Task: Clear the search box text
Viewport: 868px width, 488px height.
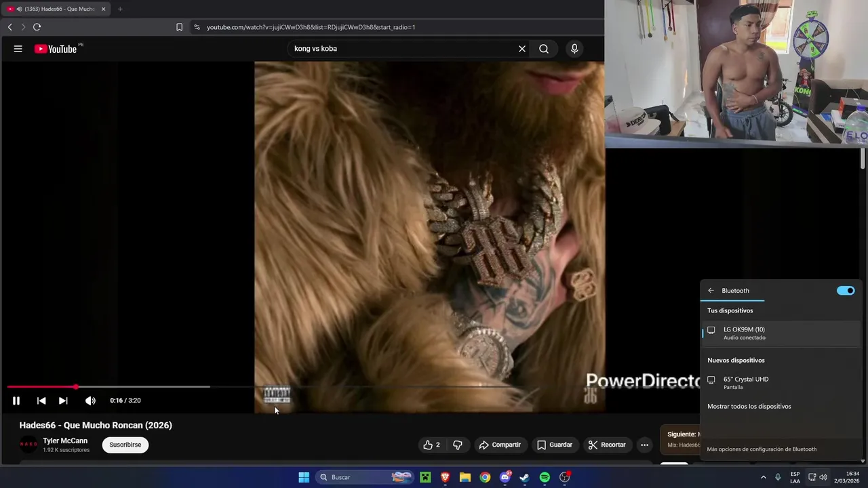Action: [x=522, y=49]
